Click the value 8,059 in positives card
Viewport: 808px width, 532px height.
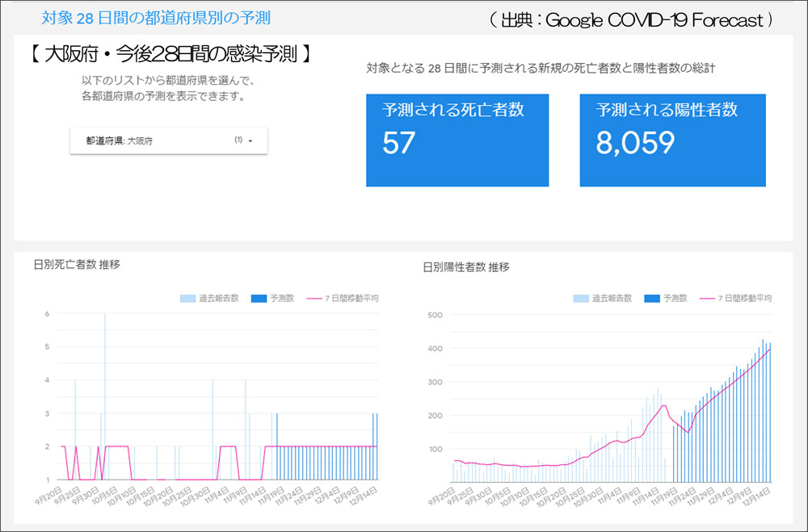[635, 143]
